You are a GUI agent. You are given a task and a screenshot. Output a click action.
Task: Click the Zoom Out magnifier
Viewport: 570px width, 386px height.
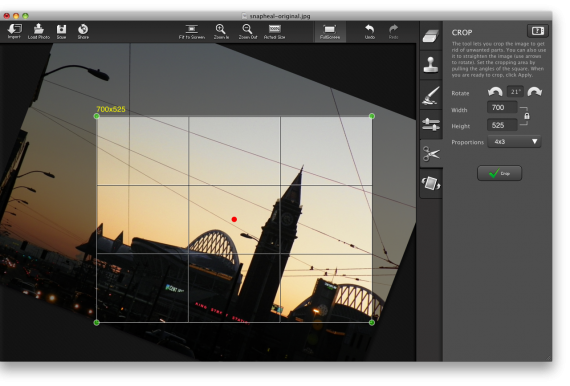[248, 31]
